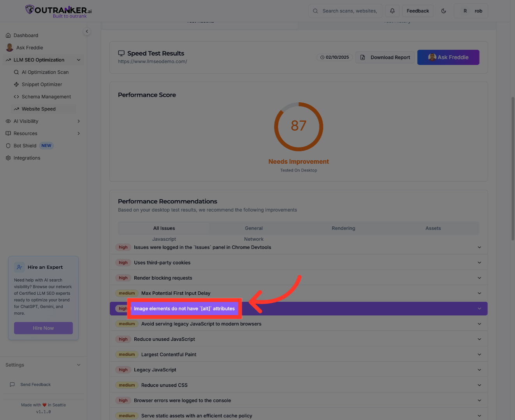Open the Dashboard home icon
515x420 pixels.
pyautogui.click(x=8, y=35)
